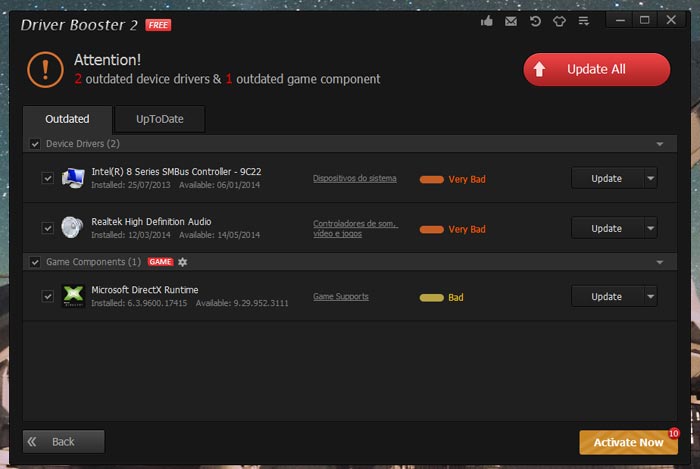This screenshot has height=469, width=700.
Task: Click the restore history icon
Action: (x=535, y=21)
